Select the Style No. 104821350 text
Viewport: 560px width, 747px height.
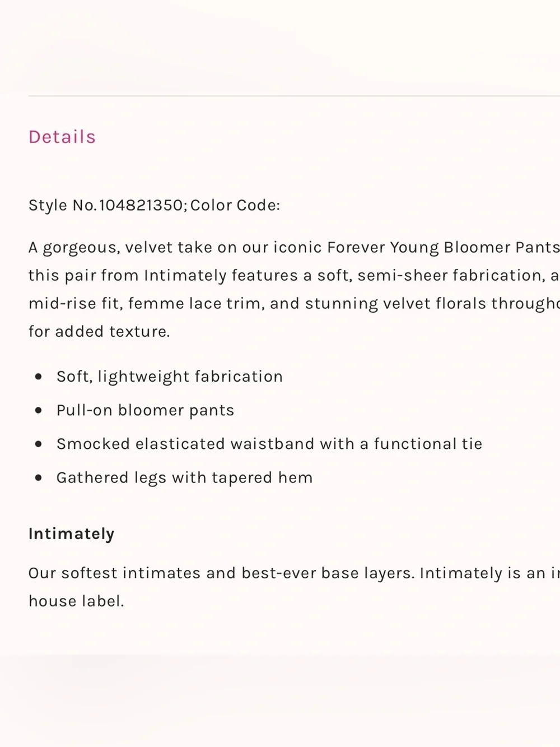pos(106,205)
